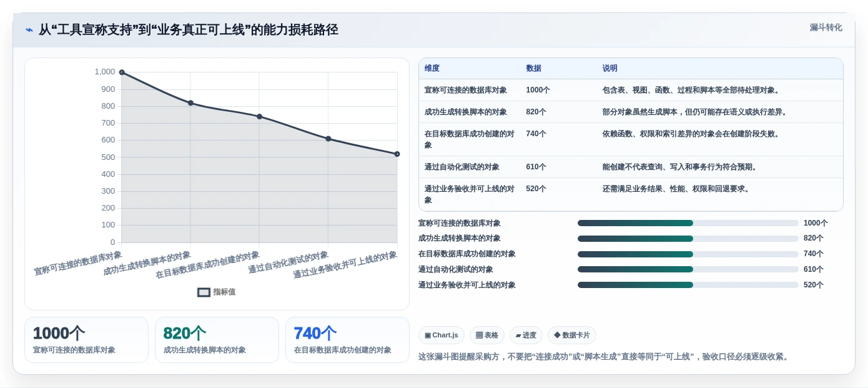Click the 1000个 stat card
Screen dimensions: 868x388
pyautogui.click(x=86, y=340)
